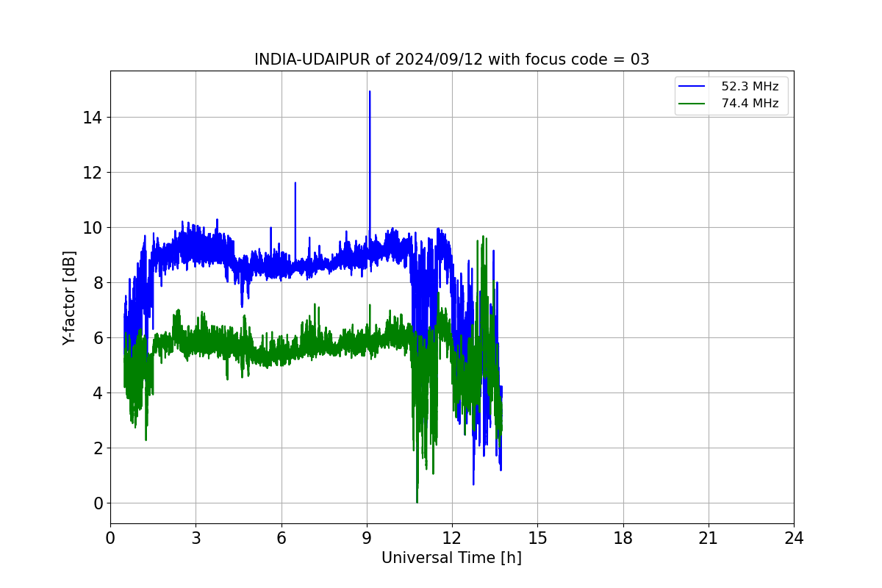
Task: Click the 'Y-factor [dB]' axis label
Action: (69, 298)
